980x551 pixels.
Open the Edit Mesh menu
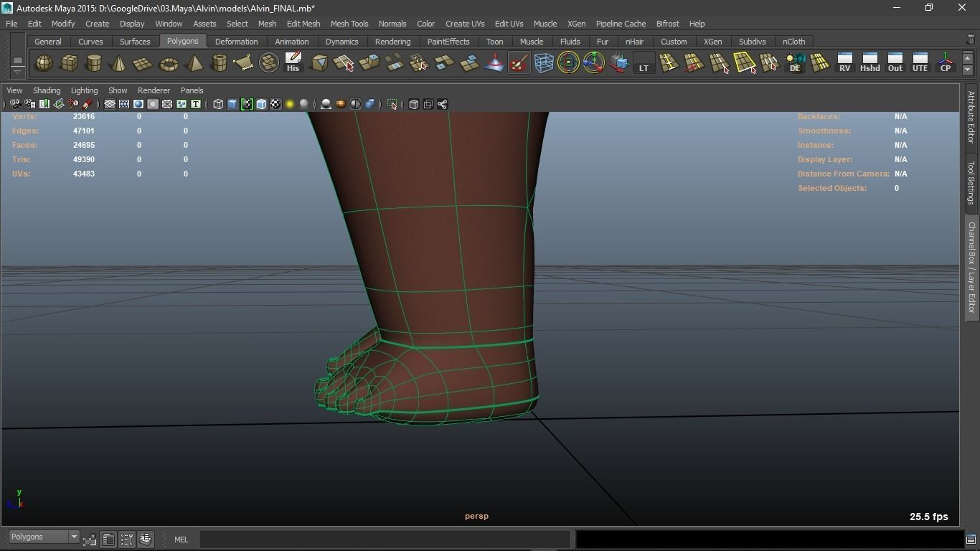pyautogui.click(x=303, y=24)
